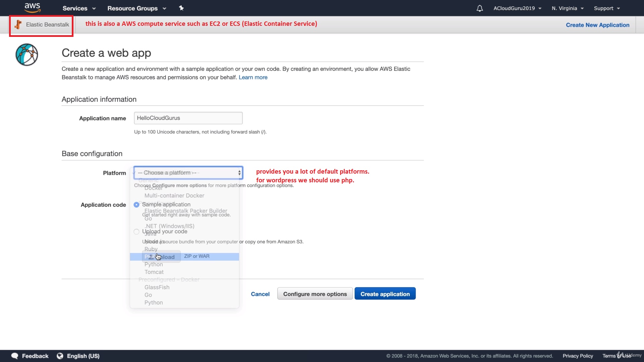644x362 pixels.
Task: Open the Learn more link
Action: coord(253,77)
